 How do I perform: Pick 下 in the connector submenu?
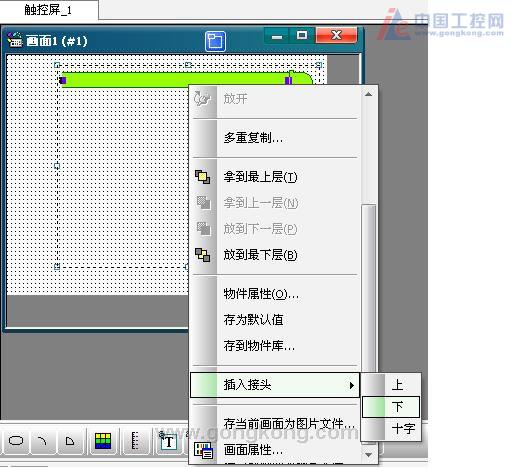click(x=391, y=407)
